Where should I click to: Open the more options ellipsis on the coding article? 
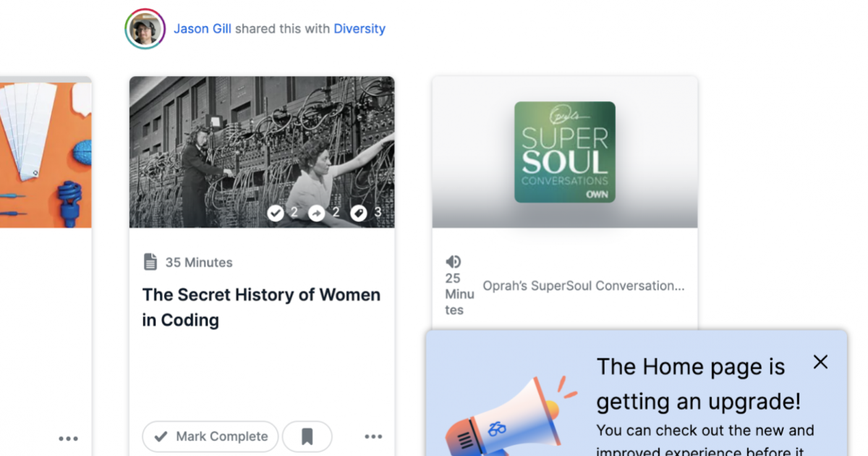point(373,436)
